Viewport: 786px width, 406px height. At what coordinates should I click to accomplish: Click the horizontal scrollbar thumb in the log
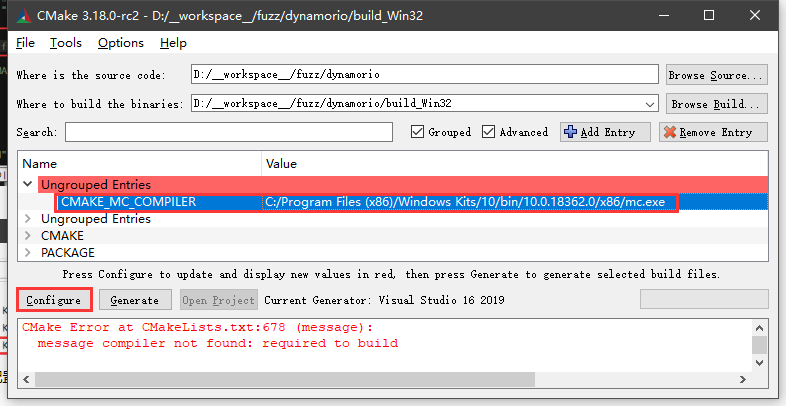[285, 379]
